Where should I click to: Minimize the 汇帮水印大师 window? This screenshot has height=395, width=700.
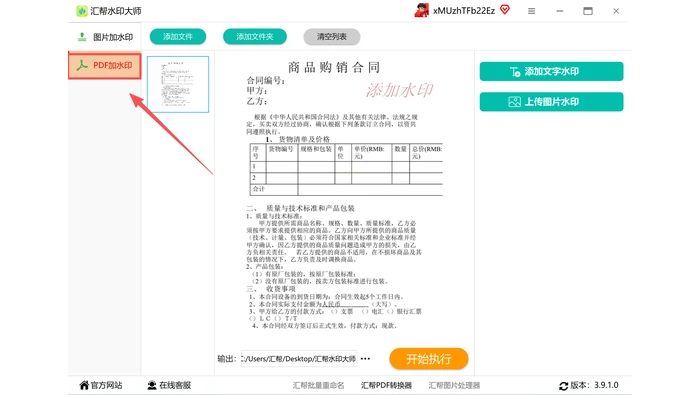coord(559,11)
